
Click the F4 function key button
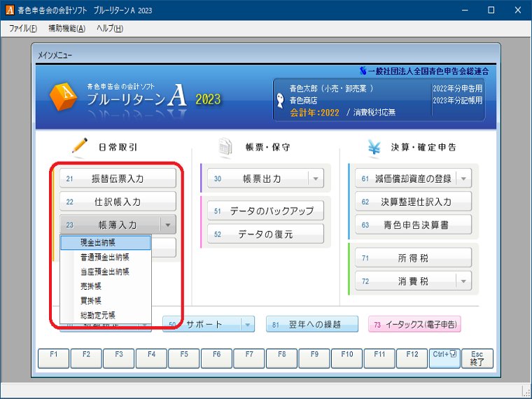pyautogui.click(x=151, y=358)
